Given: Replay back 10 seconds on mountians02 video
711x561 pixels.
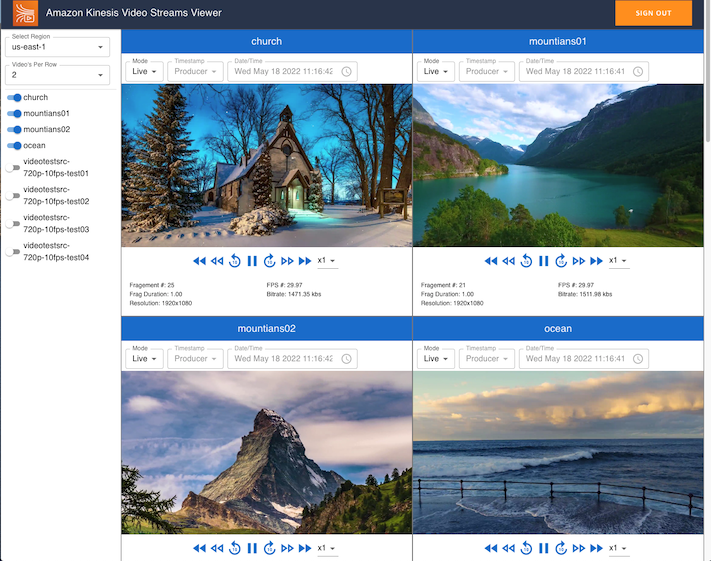Looking at the screenshot, I should point(234,548).
